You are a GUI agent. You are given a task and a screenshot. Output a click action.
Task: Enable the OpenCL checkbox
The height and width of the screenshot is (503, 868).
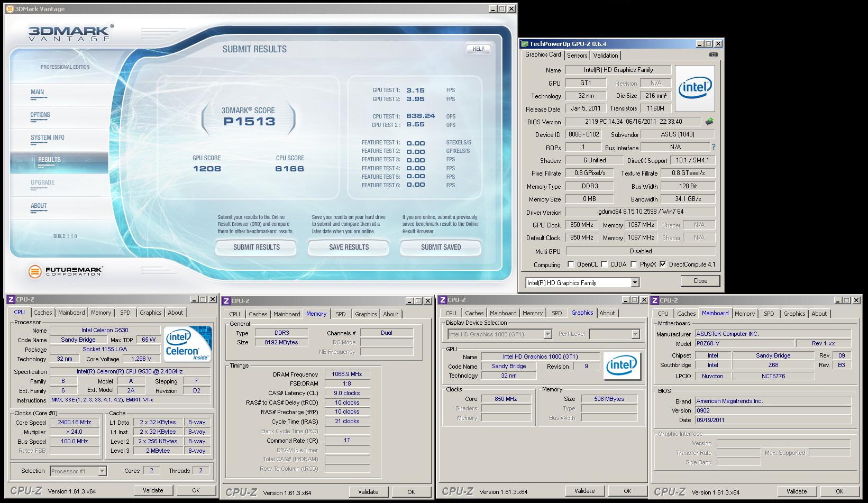[571, 264]
